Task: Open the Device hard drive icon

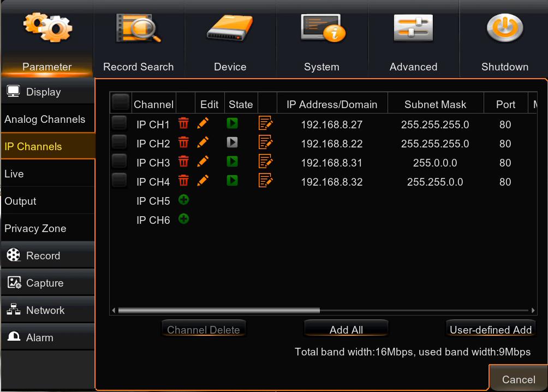Action: 230,28
